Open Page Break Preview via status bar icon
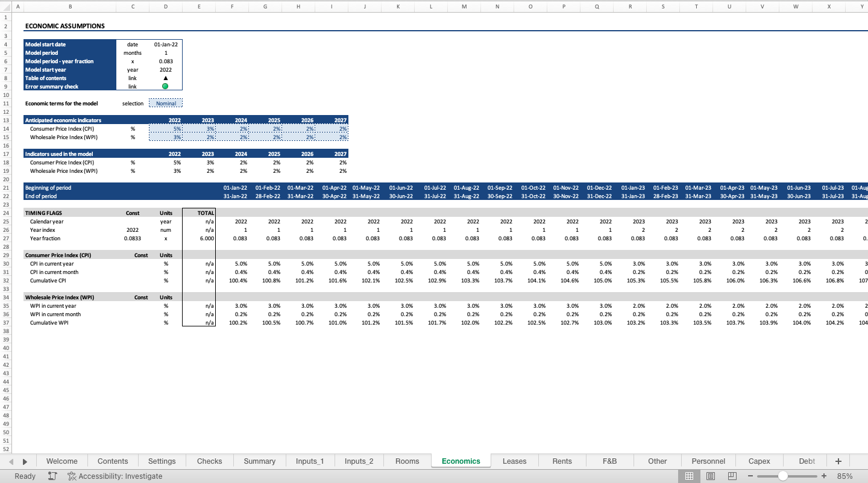The width and height of the screenshot is (868, 483). coord(732,476)
